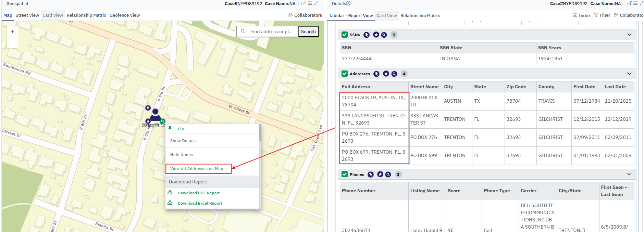Switch to the Street View tab
The height and width of the screenshot is (232, 644).
(27, 15)
